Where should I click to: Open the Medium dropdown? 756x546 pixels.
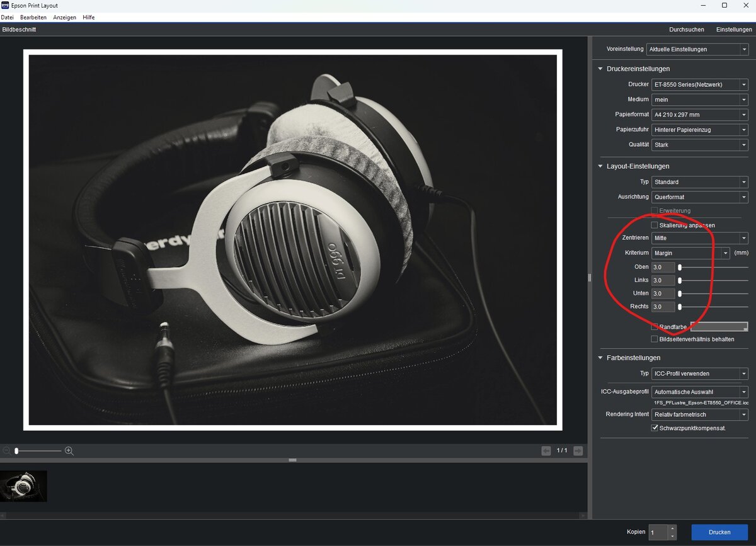699,100
